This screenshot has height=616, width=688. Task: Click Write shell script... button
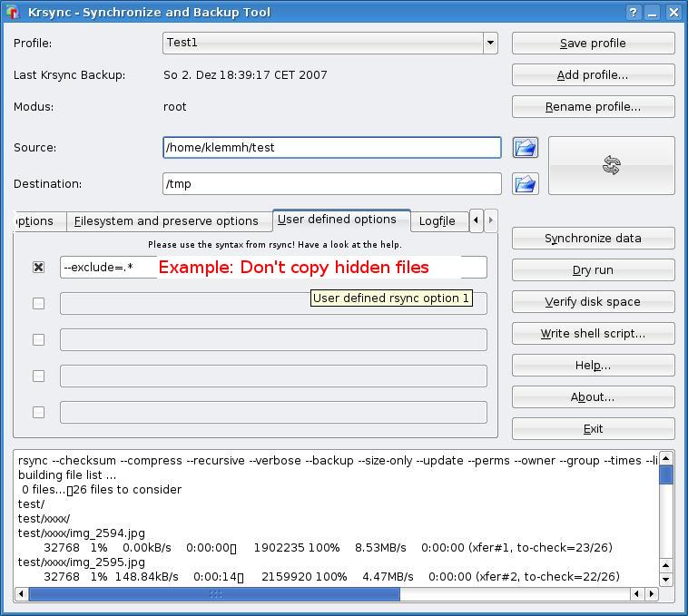[594, 333]
